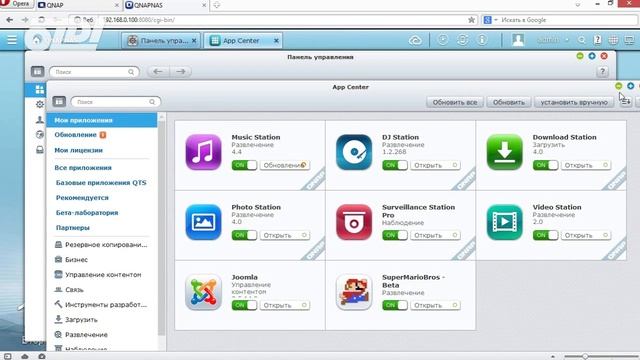Toggle Video Station ON switch

(x=545, y=235)
